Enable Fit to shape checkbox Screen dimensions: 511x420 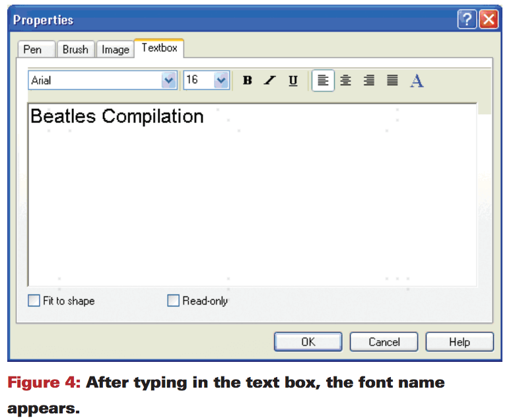click(x=34, y=300)
